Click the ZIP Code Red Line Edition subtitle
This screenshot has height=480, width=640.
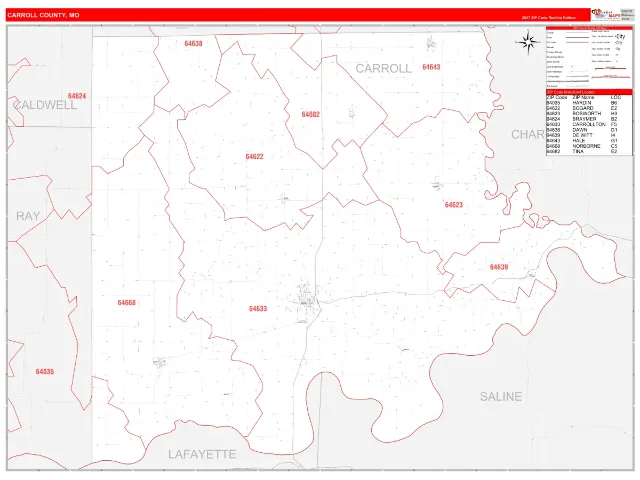[549, 18]
